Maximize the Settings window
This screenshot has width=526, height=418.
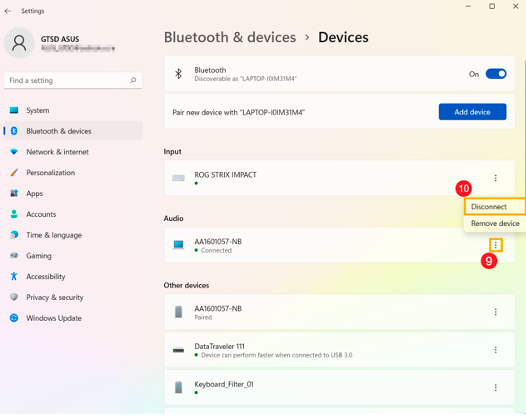click(492, 6)
